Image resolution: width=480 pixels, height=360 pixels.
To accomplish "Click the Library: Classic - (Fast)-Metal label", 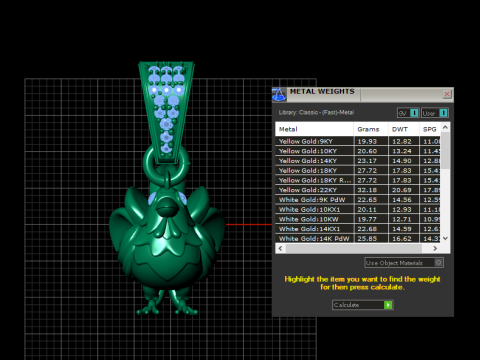I will tap(316, 113).
